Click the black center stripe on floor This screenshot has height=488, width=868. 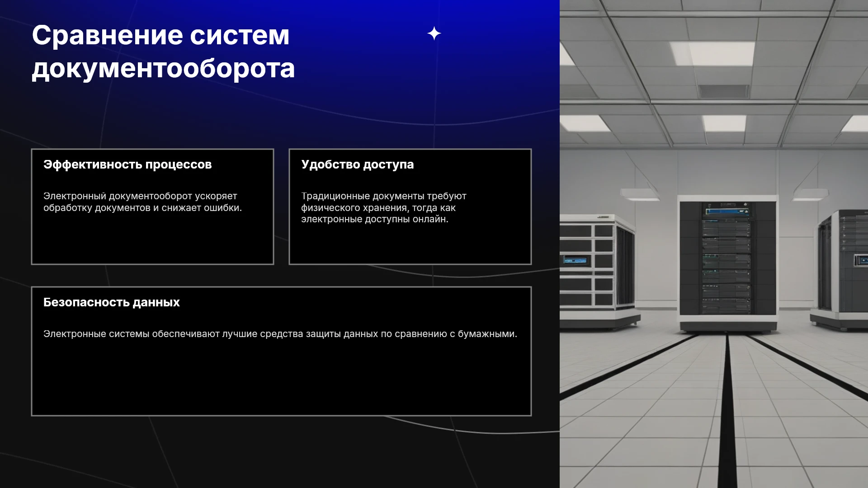pos(727,411)
